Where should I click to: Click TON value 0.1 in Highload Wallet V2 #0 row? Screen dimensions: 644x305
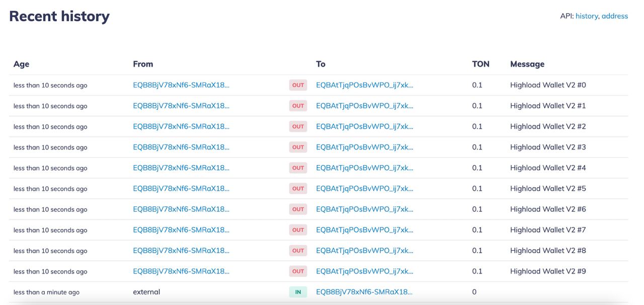(477, 85)
